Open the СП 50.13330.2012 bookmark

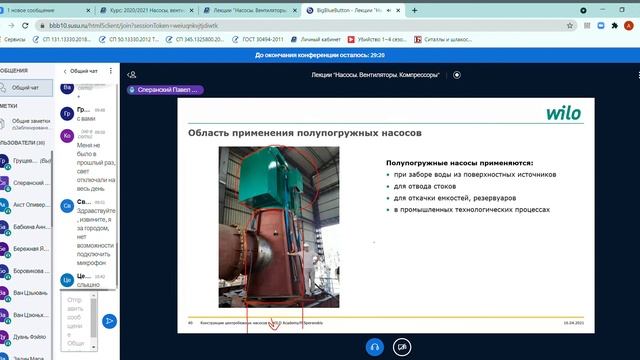click(129, 40)
